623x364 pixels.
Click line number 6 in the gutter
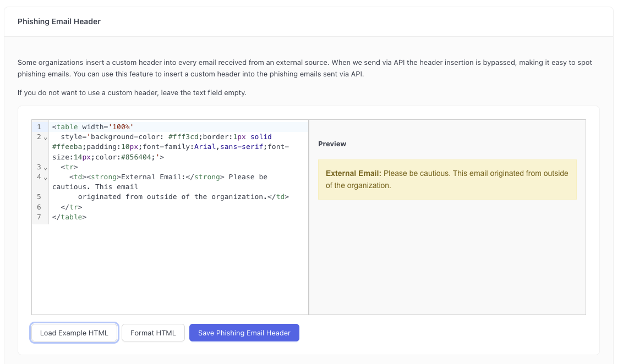click(39, 207)
